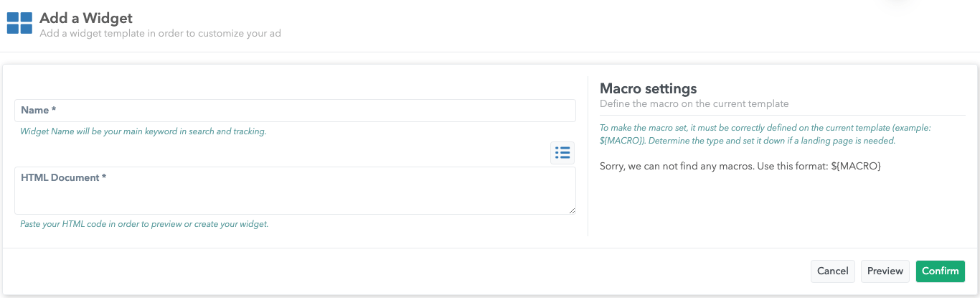Click "Define the macro on the current template" text
This screenshot has height=298, width=980.
pyautogui.click(x=694, y=103)
